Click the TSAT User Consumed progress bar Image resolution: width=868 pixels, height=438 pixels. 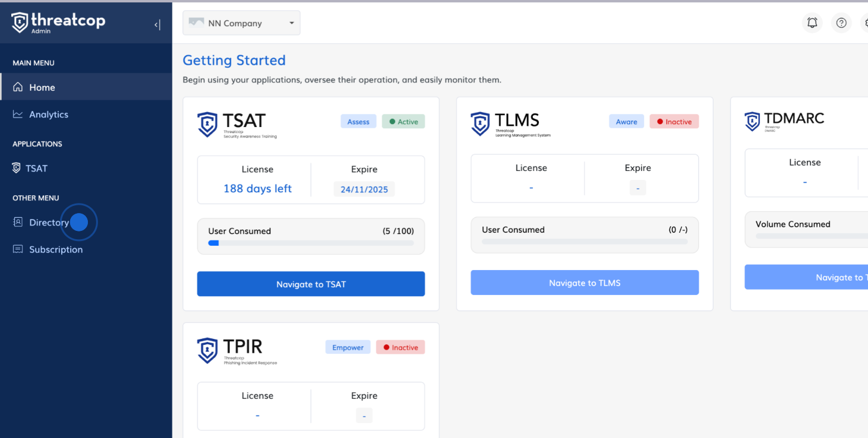[x=311, y=243]
